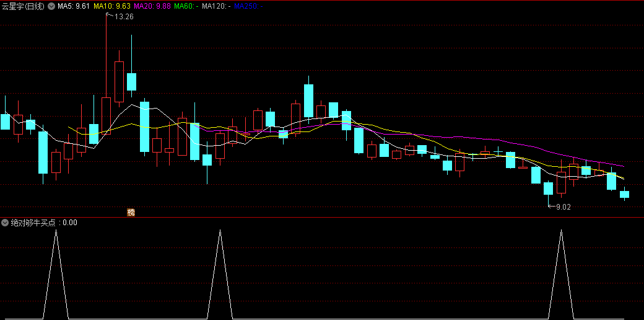Click the MA20: 9.88 label
Screen dimensions: 644x320
click(x=152, y=6)
